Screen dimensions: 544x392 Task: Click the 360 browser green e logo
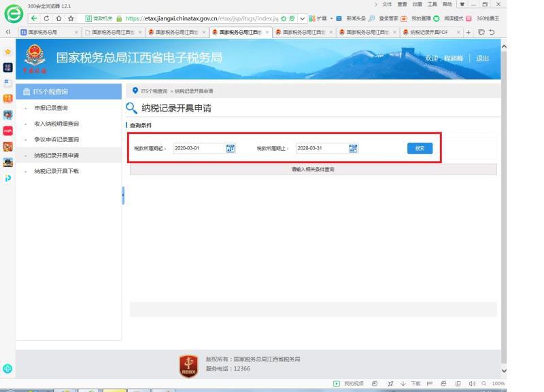[x=14, y=14]
